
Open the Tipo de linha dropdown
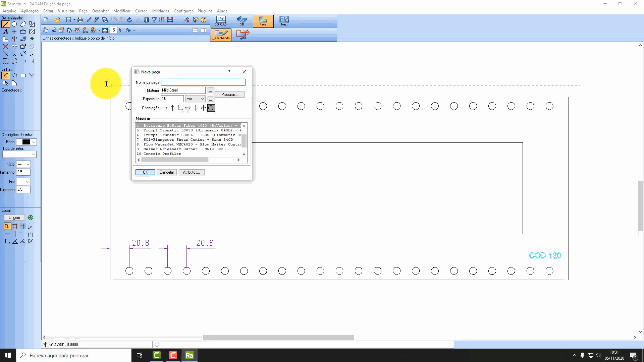[x=19, y=154]
